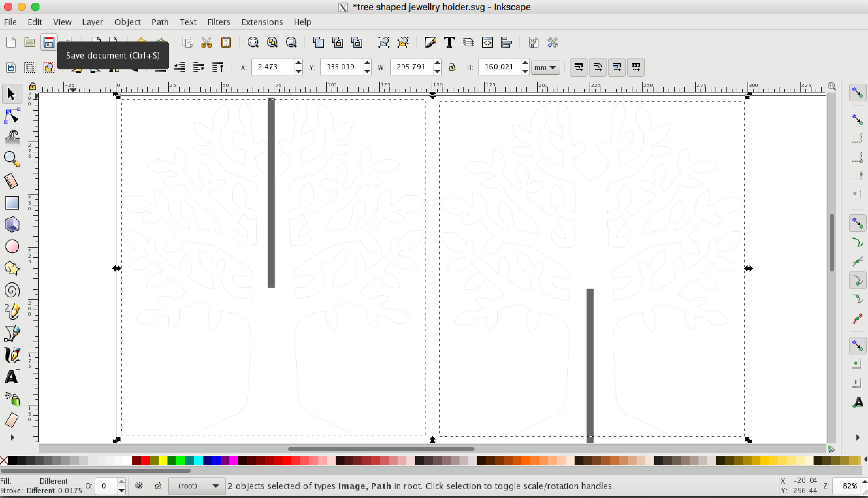Choose the Tweak objects tool
868x498 pixels.
[x=12, y=138]
